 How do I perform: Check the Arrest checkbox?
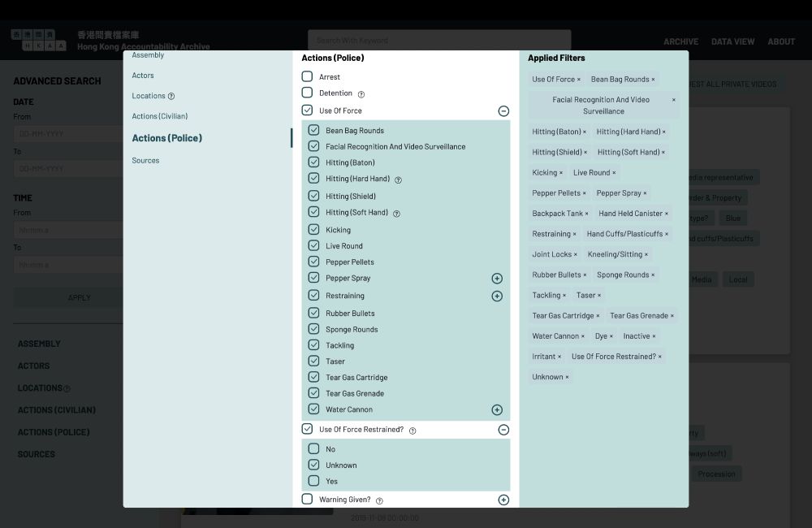point(307,76)
